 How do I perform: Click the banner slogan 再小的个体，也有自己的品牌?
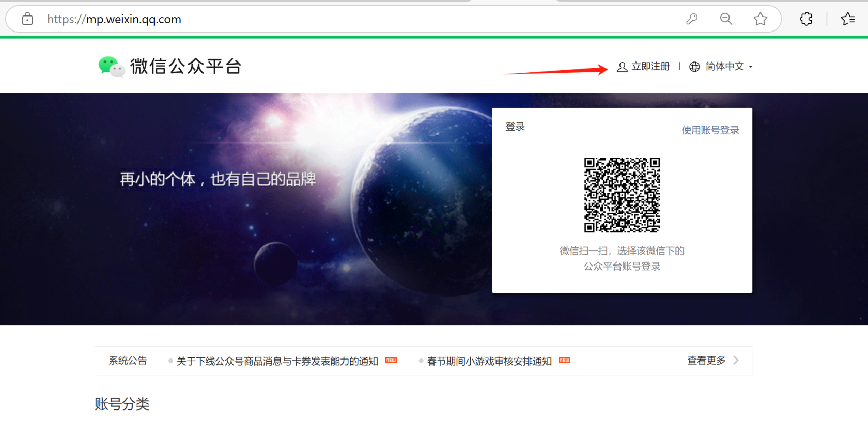coord(218,179)
